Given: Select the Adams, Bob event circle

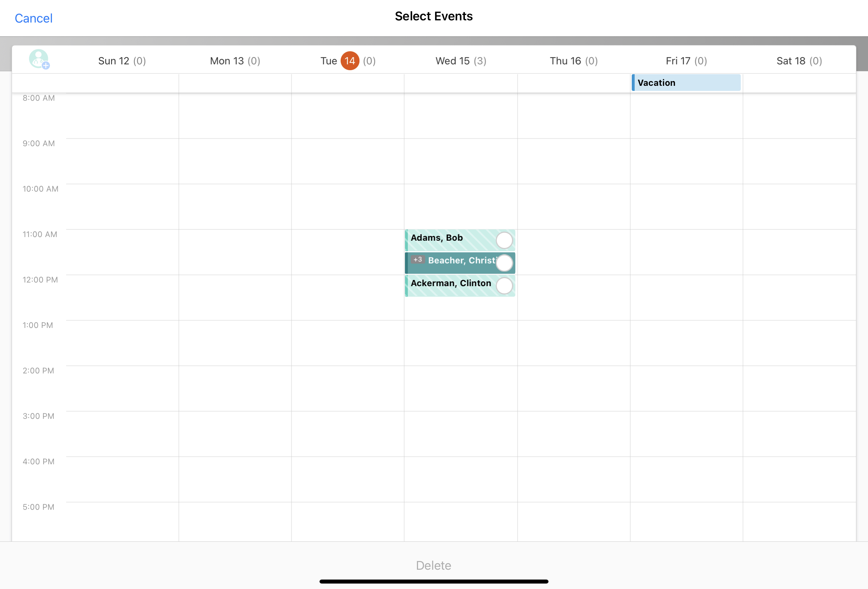Looking at the screenshot, I should 504,240.
